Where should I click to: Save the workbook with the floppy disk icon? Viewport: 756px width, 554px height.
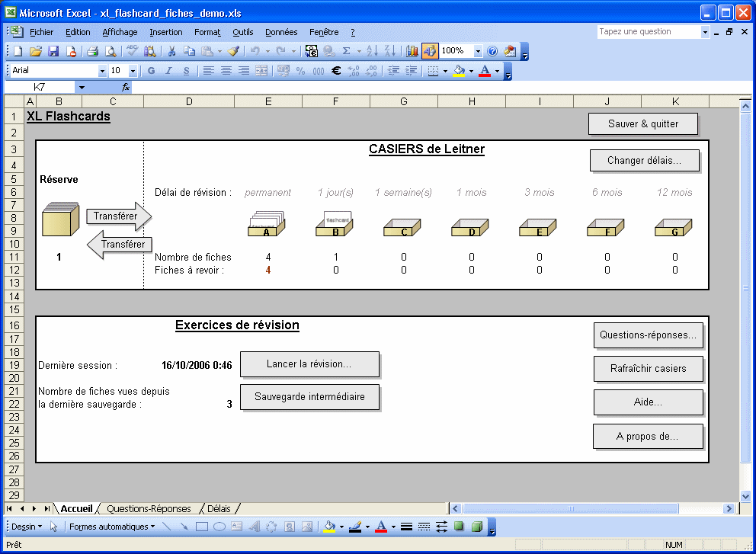pos(53,51)
